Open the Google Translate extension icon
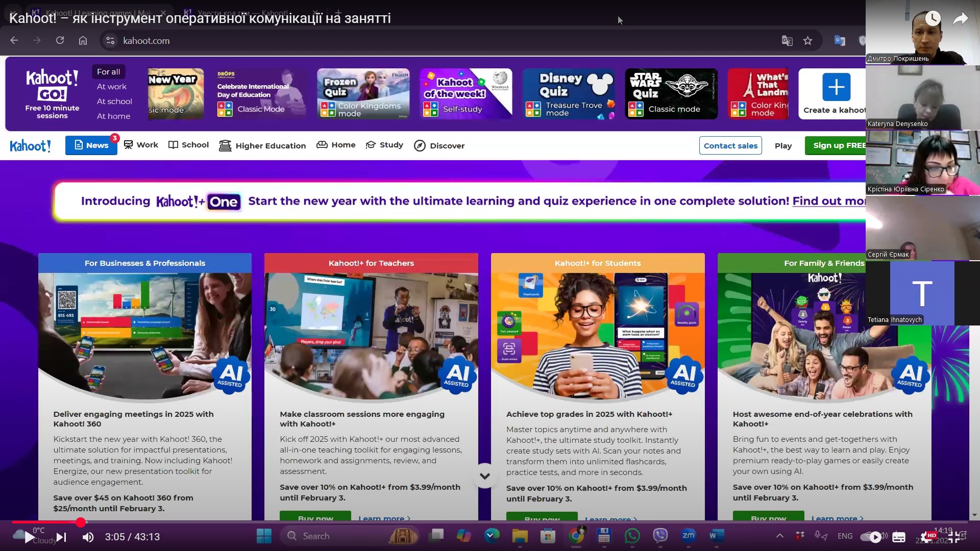The width and height of the screenshot is (980, 551). click(839, 40)
